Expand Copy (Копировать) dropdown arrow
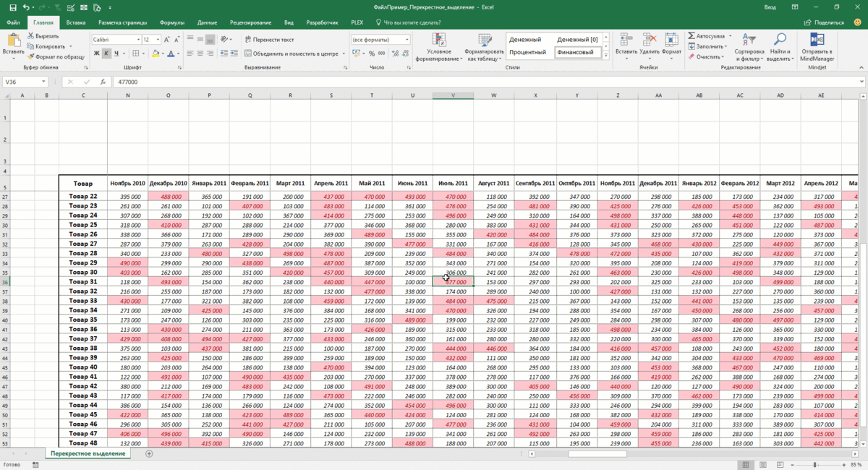Viewport: 868px width, 470px height. click(x=70, y=46)
